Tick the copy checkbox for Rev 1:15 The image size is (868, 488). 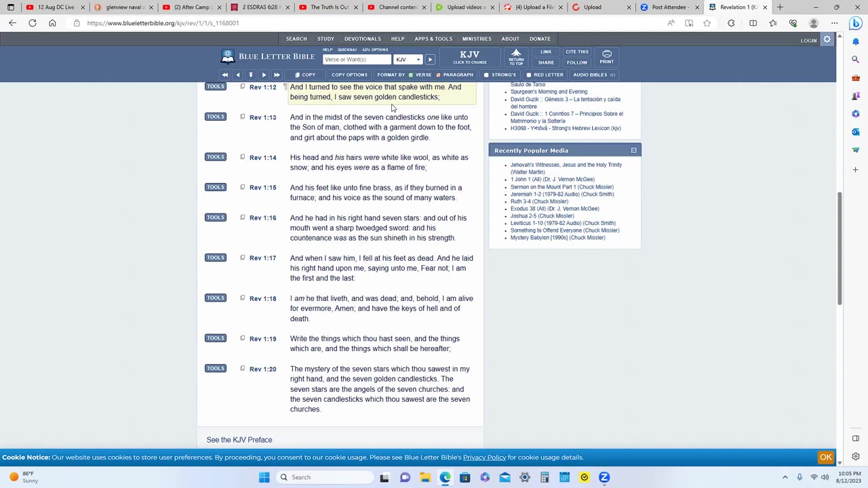tap(242, 187)
